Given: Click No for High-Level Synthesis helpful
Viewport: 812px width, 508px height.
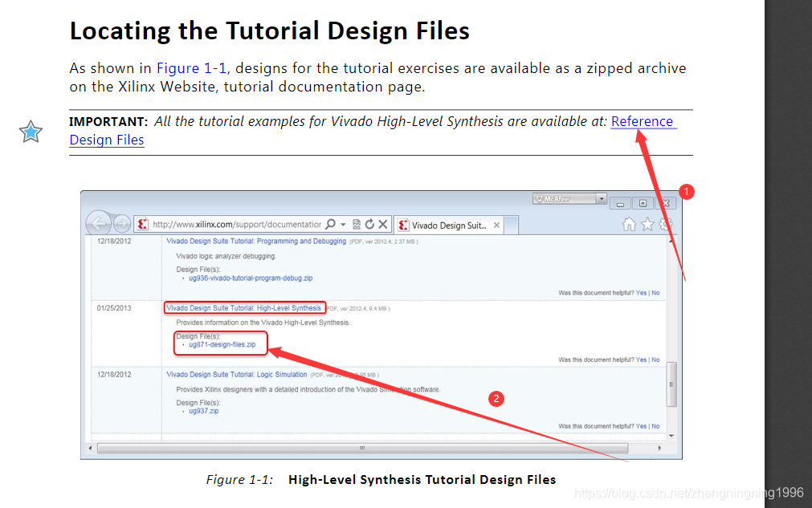Looking at the screenshot, I should point(655,360).
